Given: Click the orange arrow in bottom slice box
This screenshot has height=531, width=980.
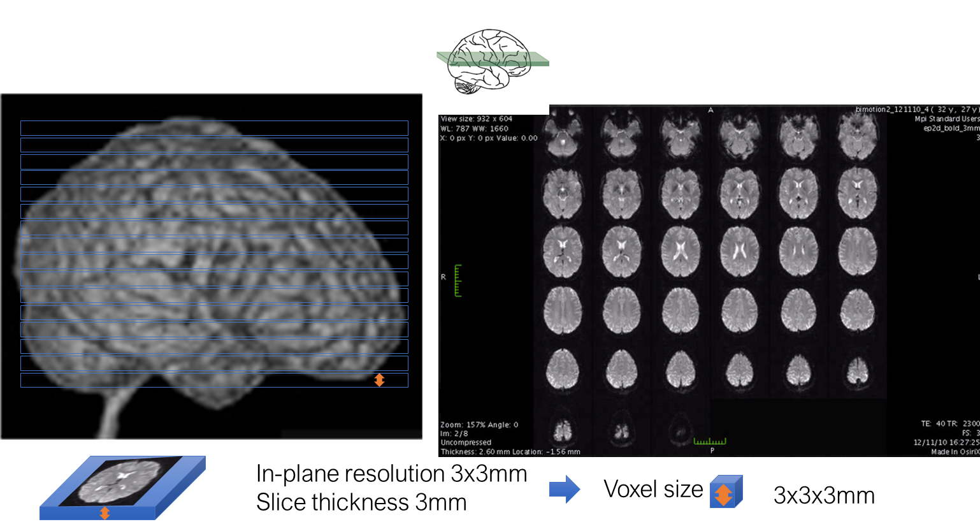Looking at the screenshot, I should [x=379, y=380].
